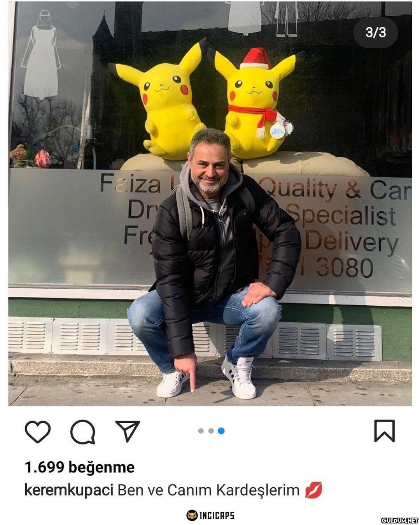Tap the heart icon to like the post
This screenshot has width=420, height=525.
pyautogui.click(x=38, y=431)
